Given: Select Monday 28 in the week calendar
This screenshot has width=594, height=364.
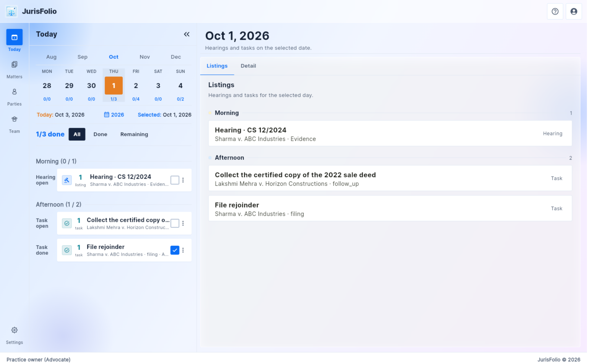Looking at the screenshot, I should (x=47, y=85).
